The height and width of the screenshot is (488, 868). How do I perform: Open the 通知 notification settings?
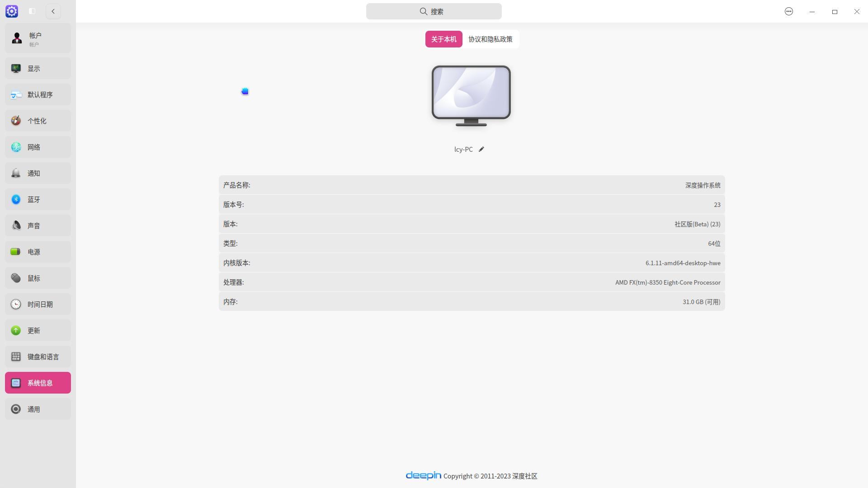click(x=38, y=173)
